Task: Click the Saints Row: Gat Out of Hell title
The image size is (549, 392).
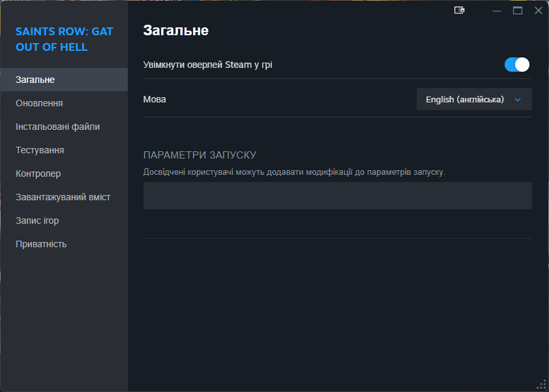Action: (x=65, y=39)
